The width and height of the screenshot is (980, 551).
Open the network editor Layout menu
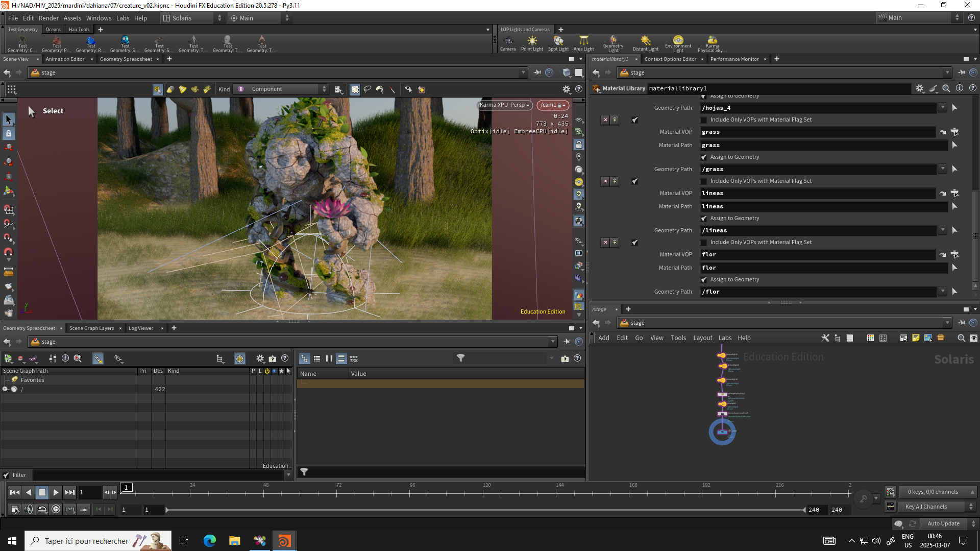702,338
